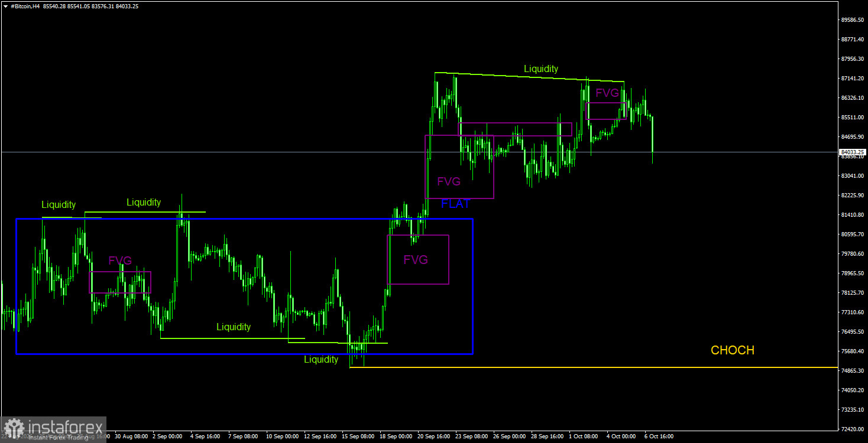Click the 89586.50 price axis label
868x443 pixels.
pyautogui.click(x=853, y=19)
